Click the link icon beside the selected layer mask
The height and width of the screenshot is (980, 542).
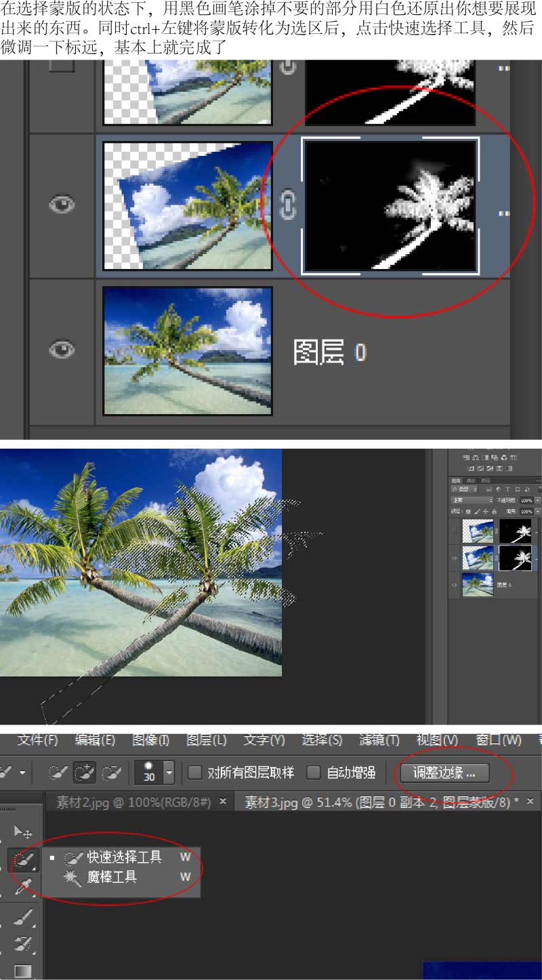click(x=288, y=204)
